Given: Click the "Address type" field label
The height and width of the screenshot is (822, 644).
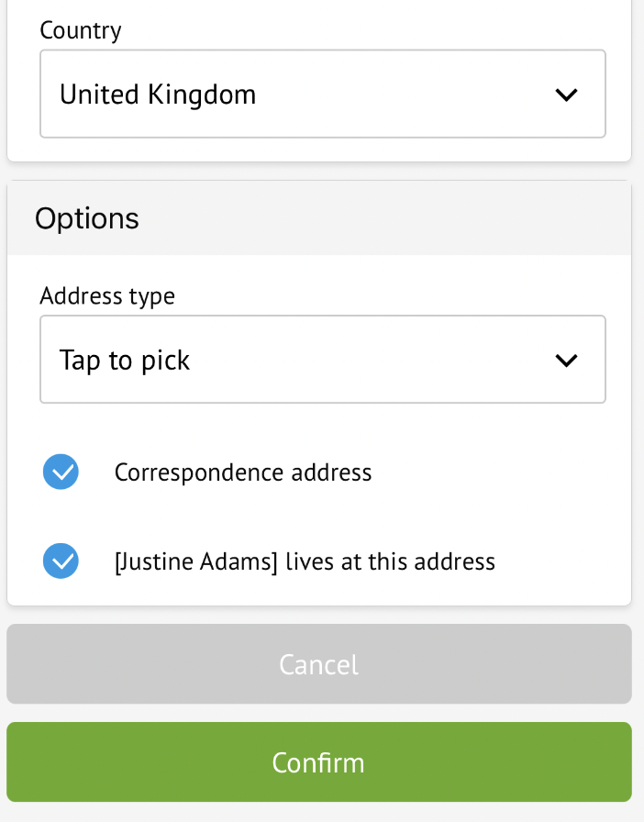Looking at the screenshot, I should coord(107,296).
